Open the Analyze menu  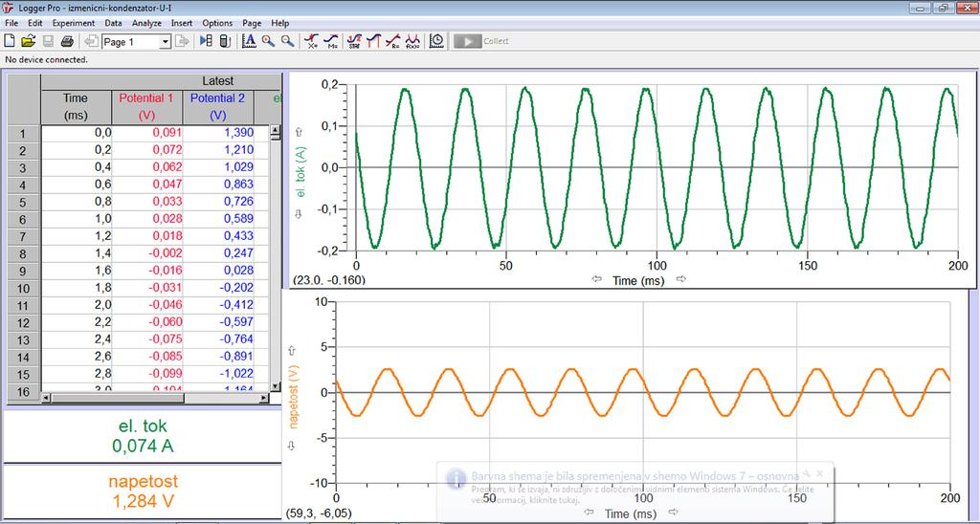pyautogui.click(x=146, y=23)
